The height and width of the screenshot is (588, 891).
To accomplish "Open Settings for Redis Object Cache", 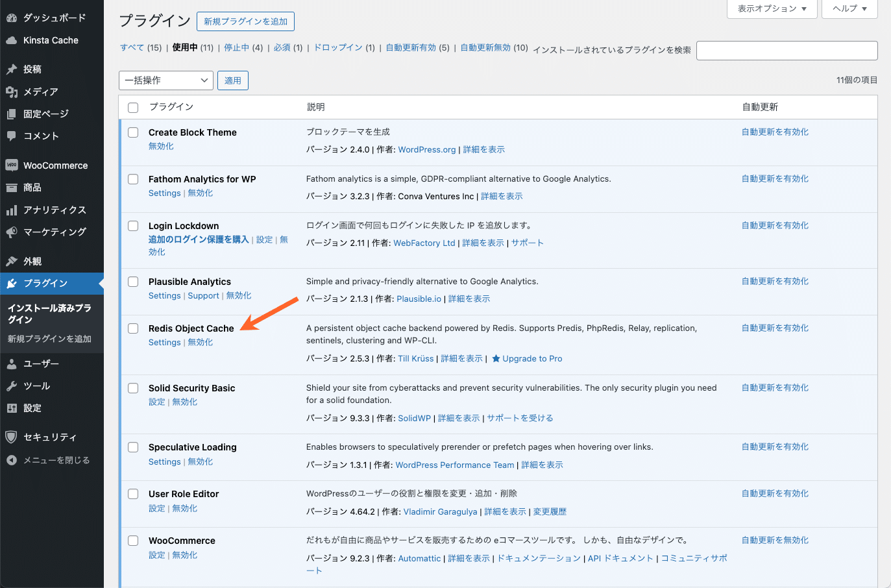I will pyautogui.click(x=165, y=342).
